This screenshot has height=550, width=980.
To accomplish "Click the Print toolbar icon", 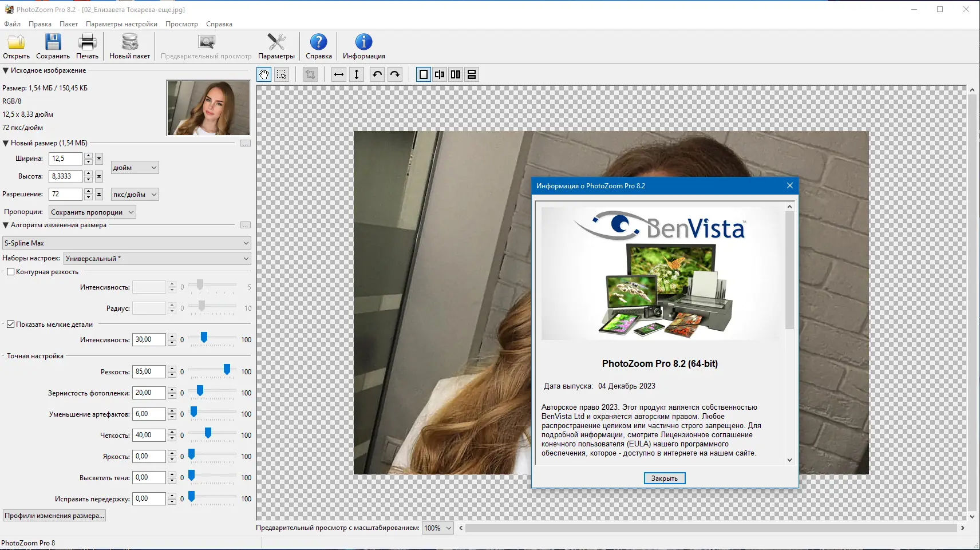I will (x=87, y=46).
